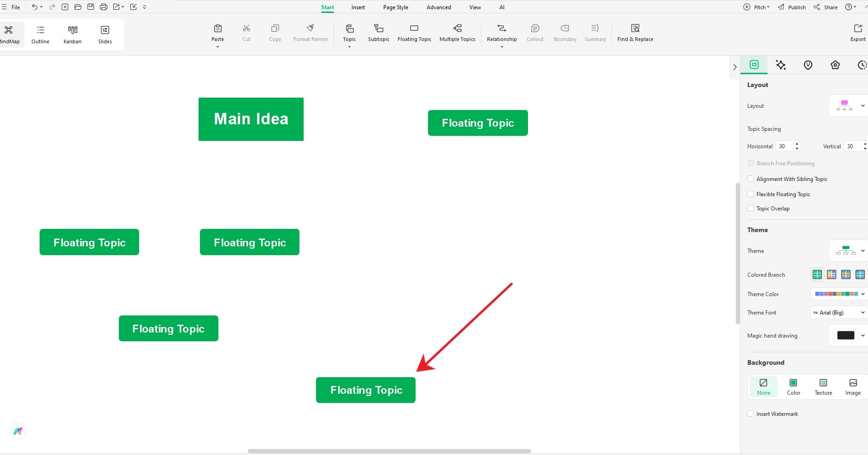Click the Share button

[826, 7]
